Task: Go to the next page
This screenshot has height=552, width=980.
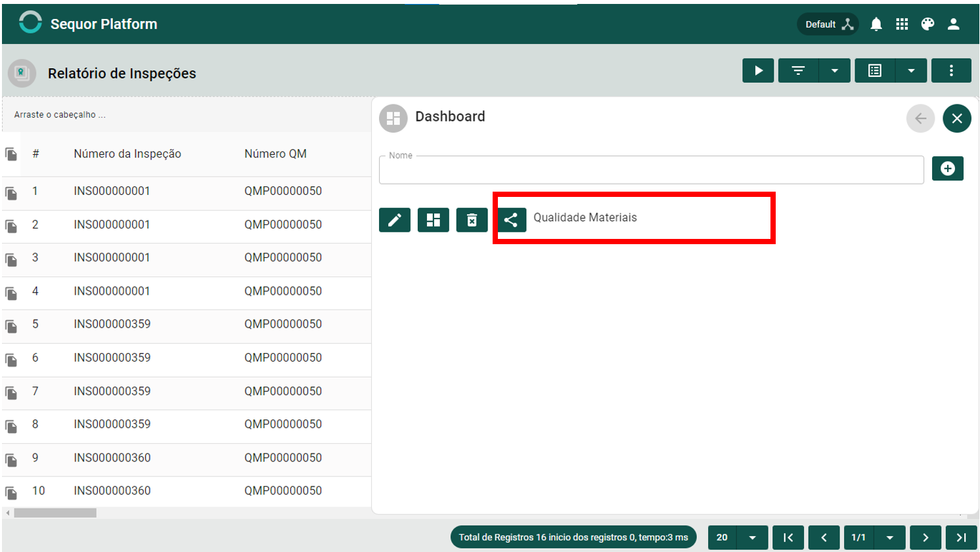Action: tap(925, 537)
